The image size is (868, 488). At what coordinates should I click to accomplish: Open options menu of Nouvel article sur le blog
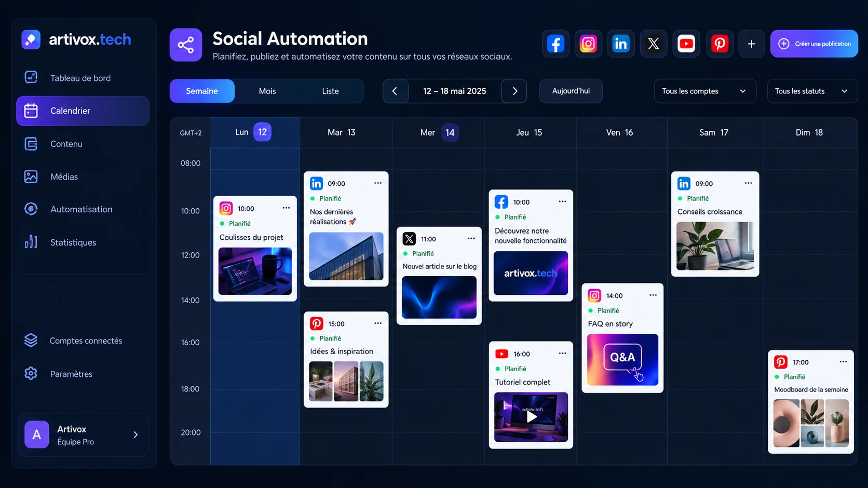click(471, 238)
